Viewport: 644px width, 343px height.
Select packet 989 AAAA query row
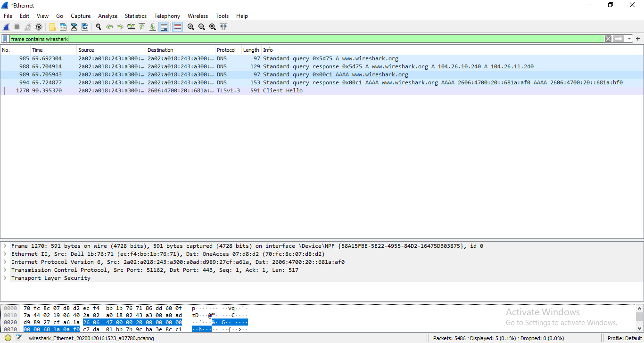322,74
